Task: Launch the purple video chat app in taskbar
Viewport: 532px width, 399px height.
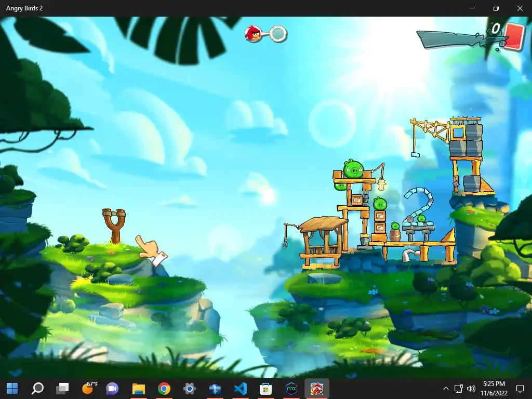Action: coord(112,389)
